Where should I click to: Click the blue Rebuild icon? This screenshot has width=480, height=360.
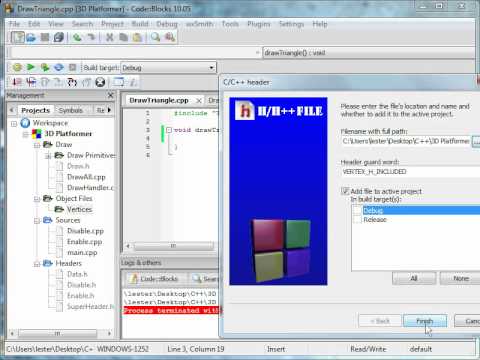point(59,68)
